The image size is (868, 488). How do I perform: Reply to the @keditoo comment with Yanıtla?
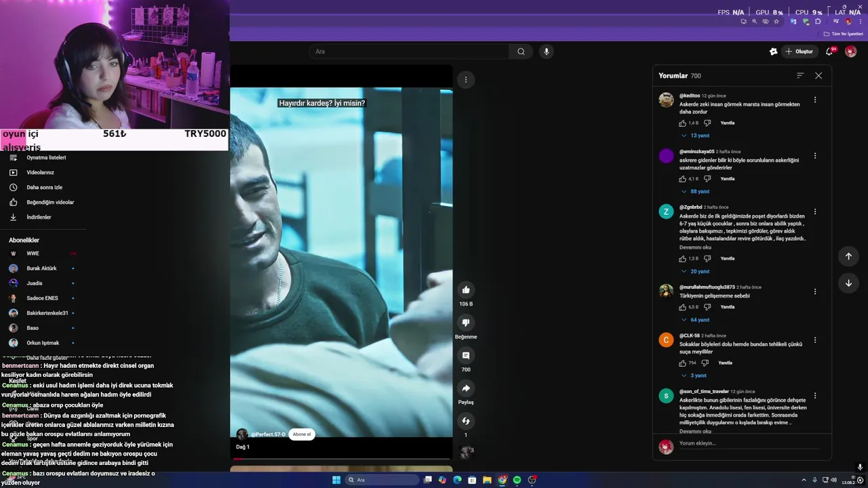[728, 123]
